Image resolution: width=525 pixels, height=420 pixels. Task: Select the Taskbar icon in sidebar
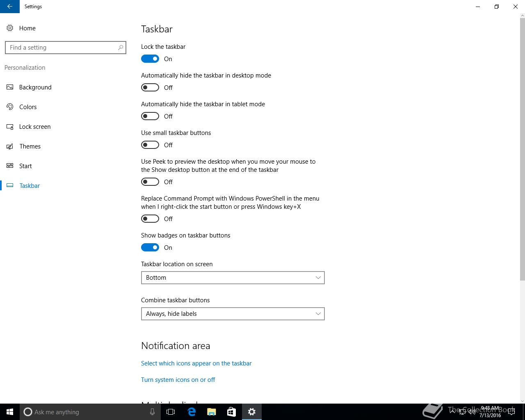coord(10,186)
